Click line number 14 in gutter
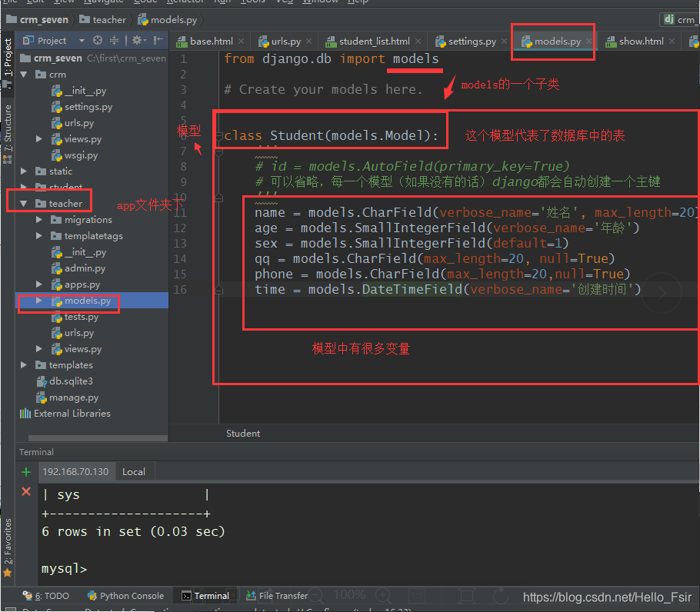This screenshot has height=612, width=700. [x=180, y=259]
